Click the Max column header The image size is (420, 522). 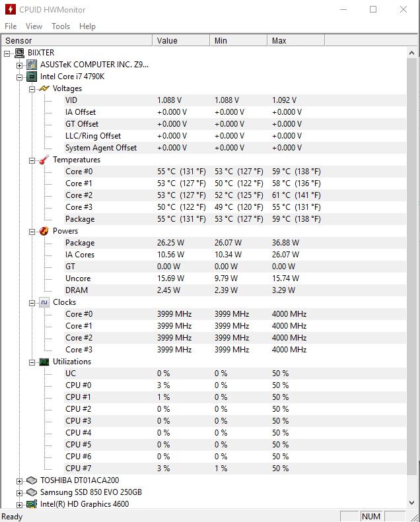coord(296,41)
